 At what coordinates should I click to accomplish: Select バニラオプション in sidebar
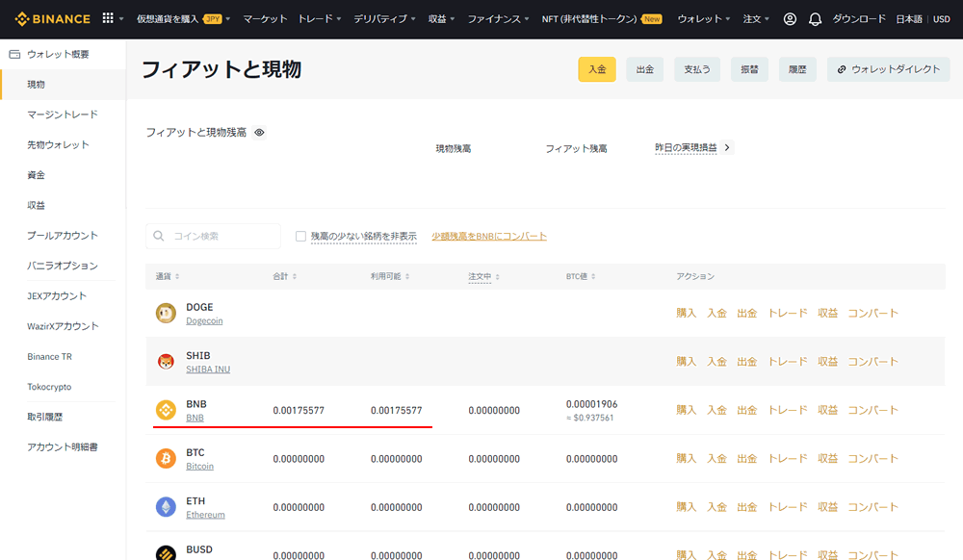[x=63, y=266]
